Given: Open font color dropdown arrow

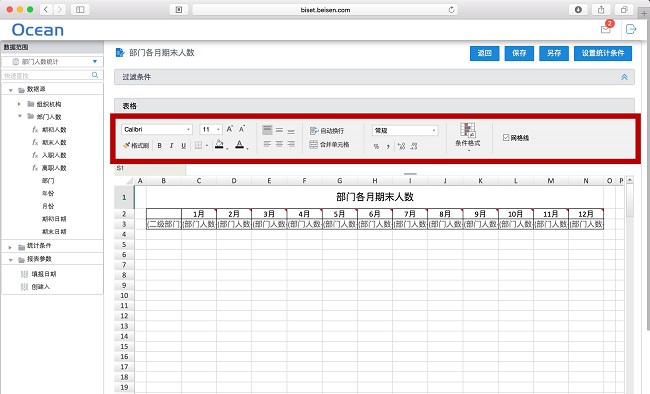Looking at the screenshot, I should [247, 148].
